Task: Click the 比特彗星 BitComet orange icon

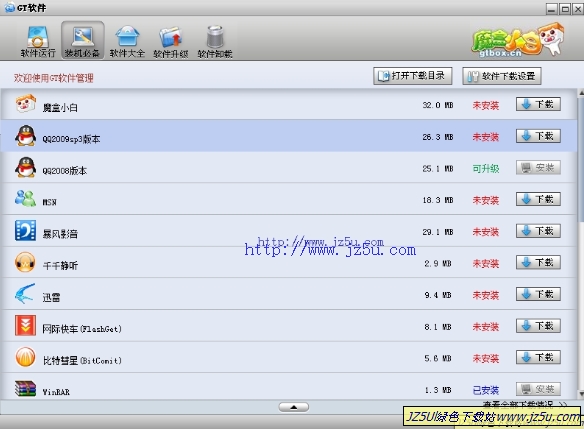Action: pyautogui.click(x=25, y=357)
